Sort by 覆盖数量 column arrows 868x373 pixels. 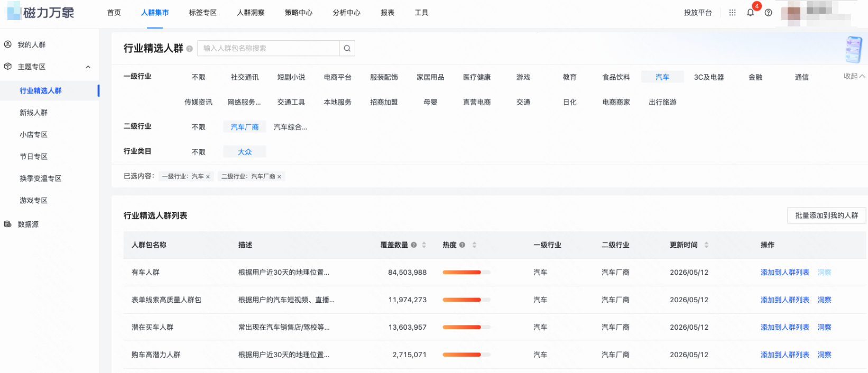[424, 245]
